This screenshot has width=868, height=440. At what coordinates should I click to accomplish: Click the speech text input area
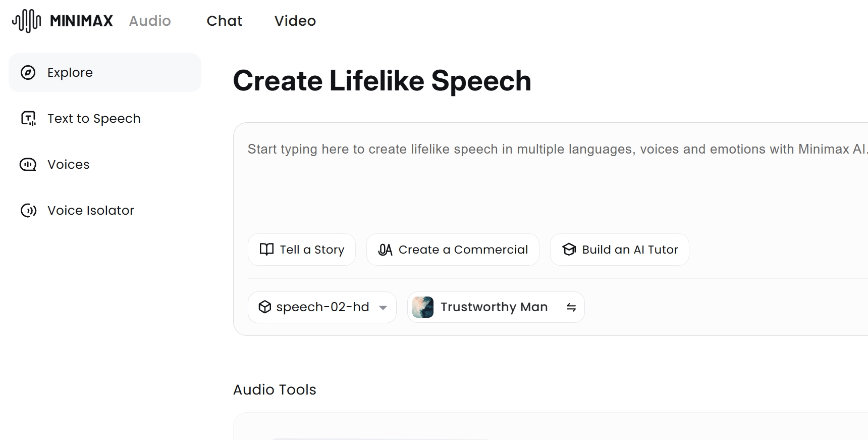pos(550,177)
